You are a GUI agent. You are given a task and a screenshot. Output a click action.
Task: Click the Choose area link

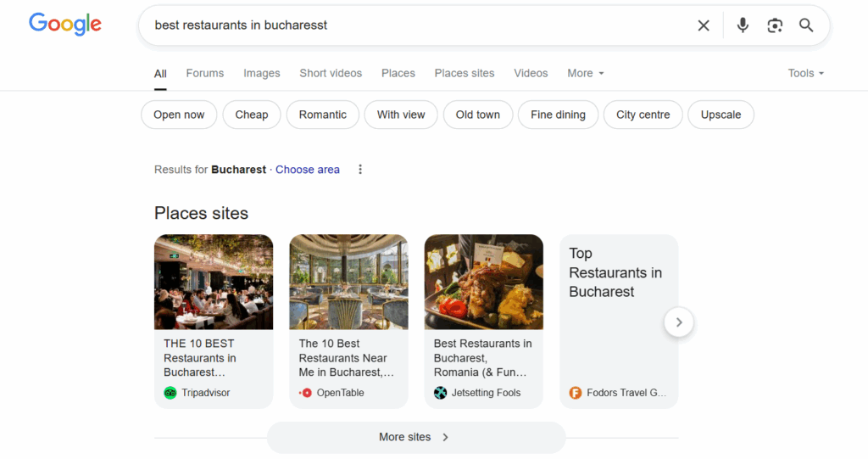(308, 170)
